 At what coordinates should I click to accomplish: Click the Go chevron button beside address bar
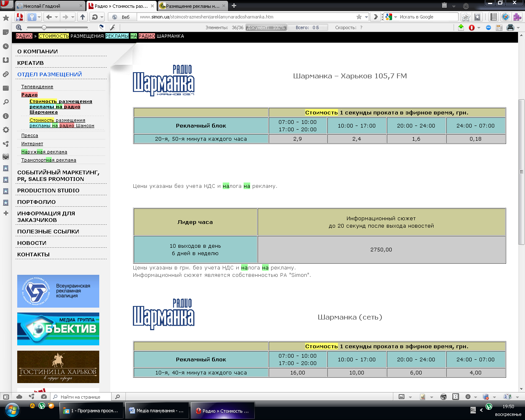point(375,17)
